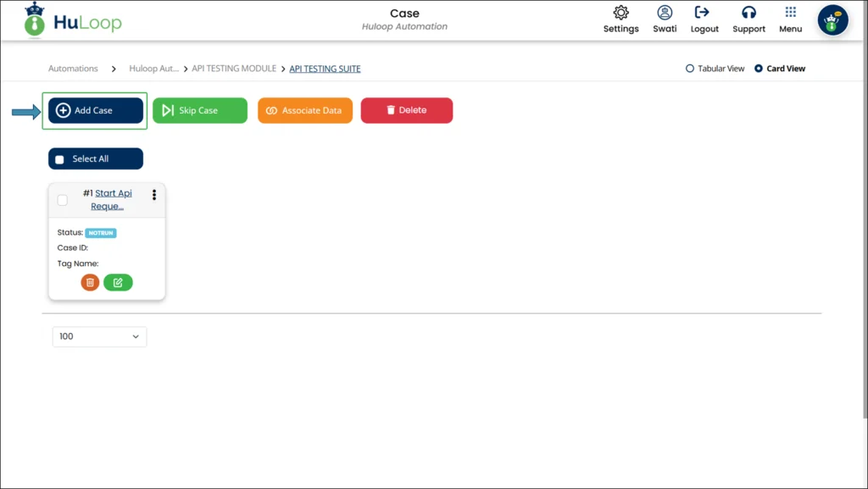Open the Settings gear icon
This screenshot has width=868, height=489.
(620, 13)
